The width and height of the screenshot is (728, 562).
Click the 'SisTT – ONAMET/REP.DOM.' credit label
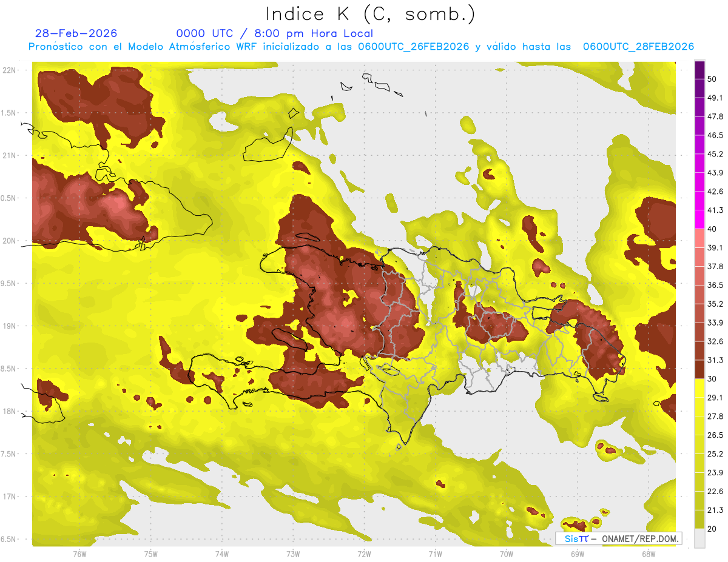(x=618, y=538)
